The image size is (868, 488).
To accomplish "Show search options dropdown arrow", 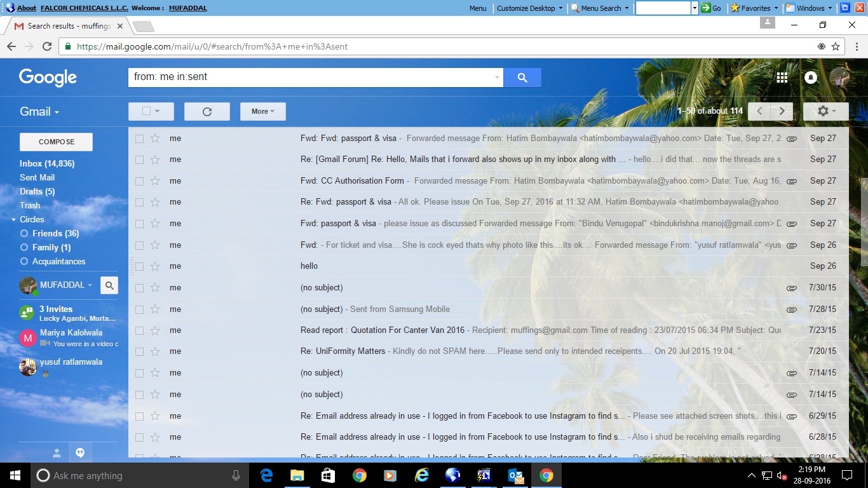I will (496, 78).
